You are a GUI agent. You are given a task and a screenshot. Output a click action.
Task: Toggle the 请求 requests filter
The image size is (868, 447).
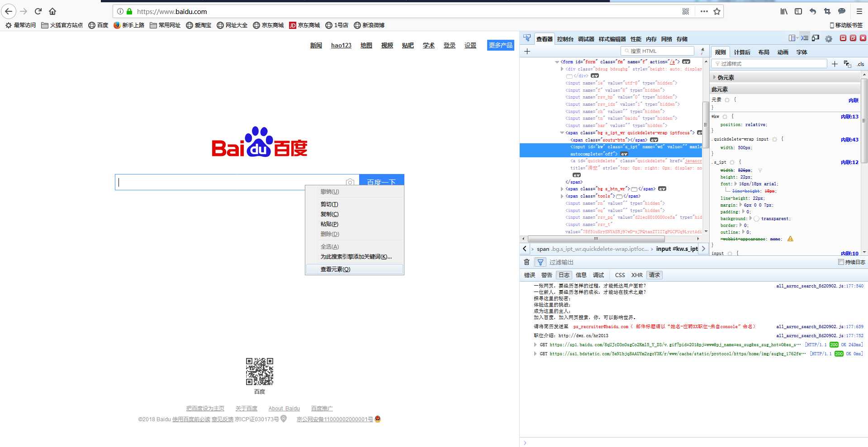655,275
